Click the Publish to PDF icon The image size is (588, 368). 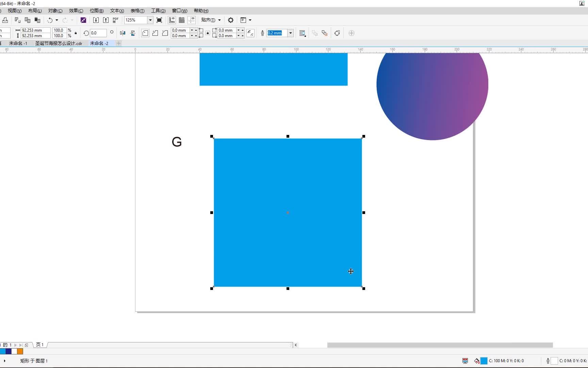[x=116, y=20]
